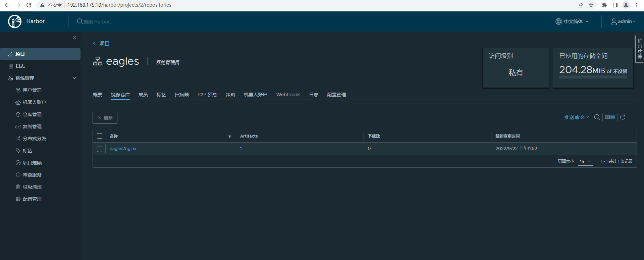Viewport: 644px width, 260px height.
Task: Bookmark this page with star icon
Action: 591,5
